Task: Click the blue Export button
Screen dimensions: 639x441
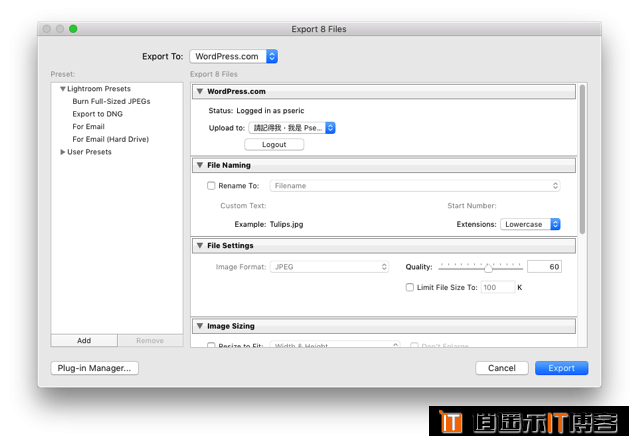Action: [562, 368]
